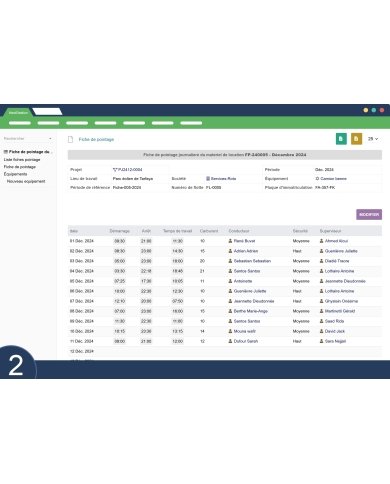Click the user icon beside Martinetti Gérald

tap(321, 311)
